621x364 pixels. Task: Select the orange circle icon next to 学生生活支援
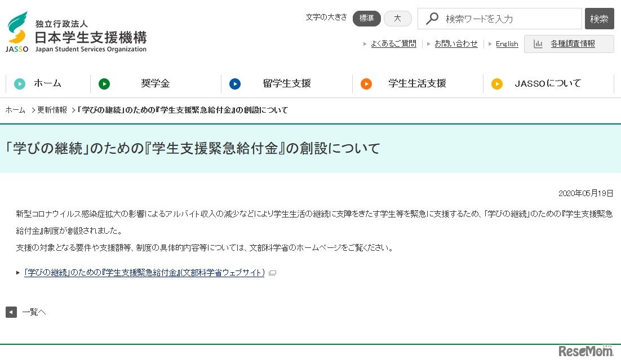tap(367, 83)
